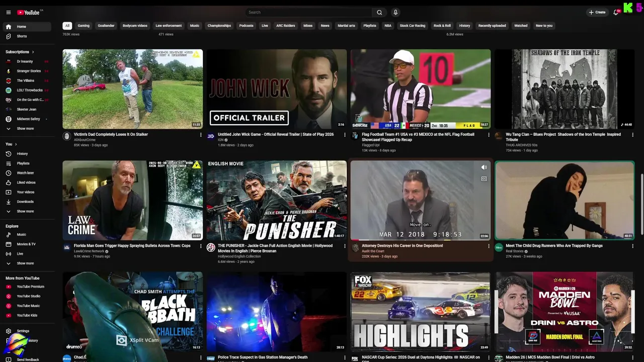Screen dimensions: 644x362
Task: Click the Create button
Action: (597, 12)
